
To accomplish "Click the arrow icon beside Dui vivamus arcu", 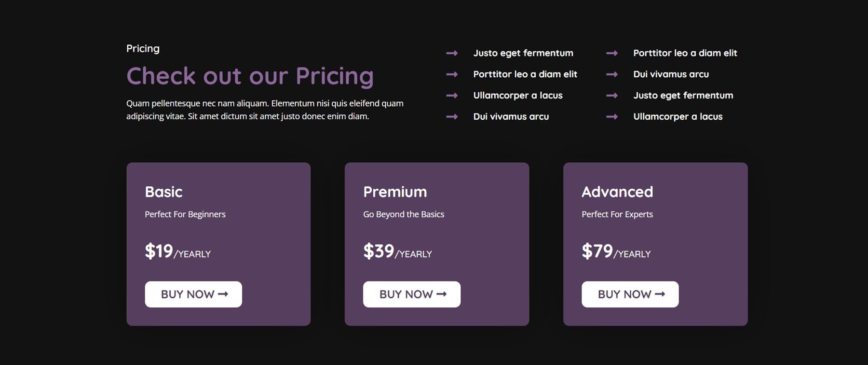I will tap(452, 116).
